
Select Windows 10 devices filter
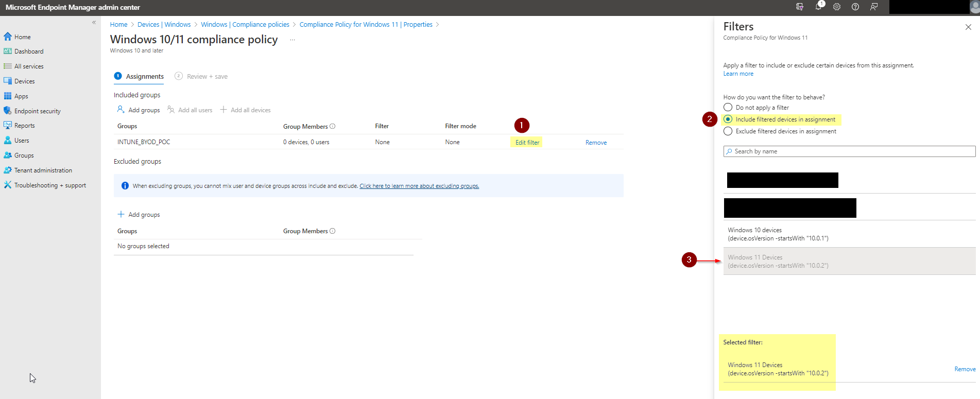coord(849,234)
